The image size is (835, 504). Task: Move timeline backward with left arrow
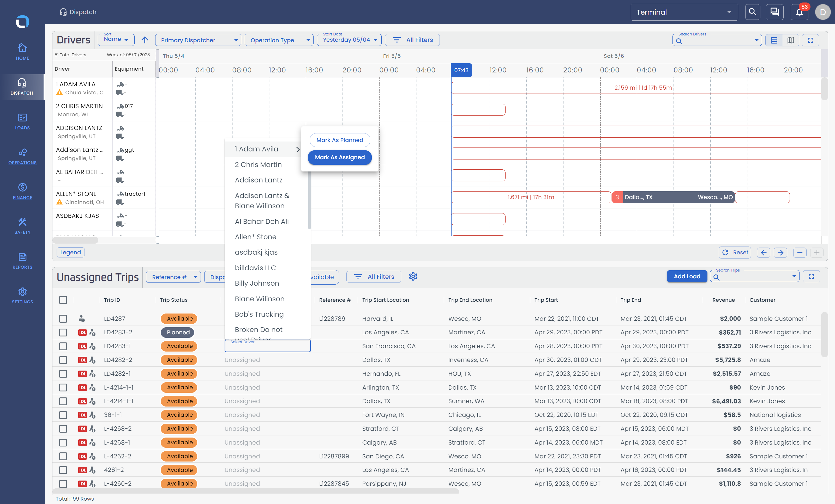(x=764, y=253)
